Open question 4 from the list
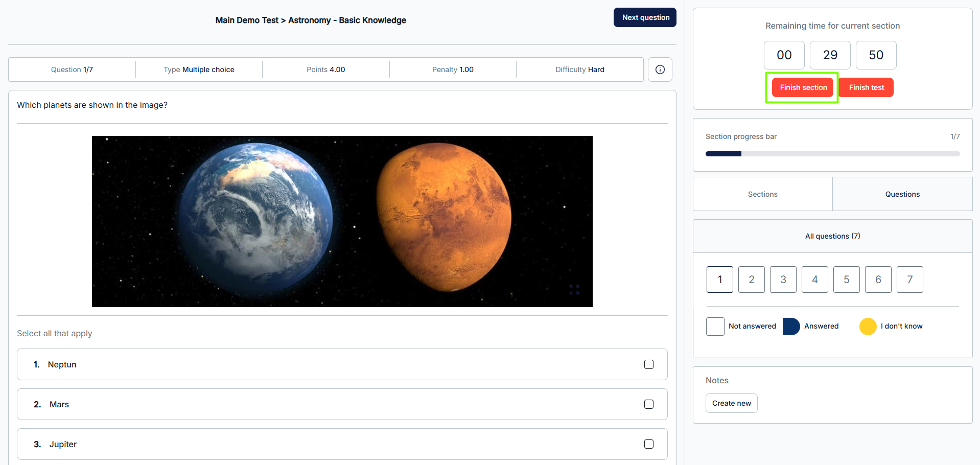This screenshot has width=980, height=465. click(x=814, y=280)
